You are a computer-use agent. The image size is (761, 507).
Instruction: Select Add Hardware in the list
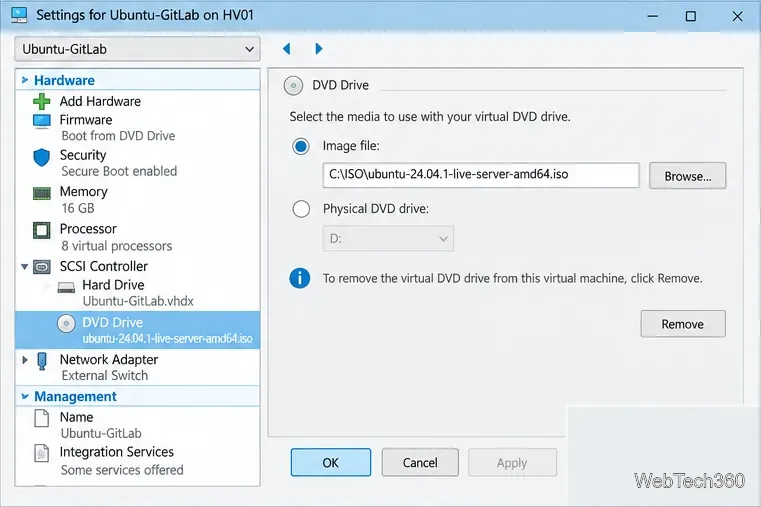pyautogui.click(x=100, y=101)
